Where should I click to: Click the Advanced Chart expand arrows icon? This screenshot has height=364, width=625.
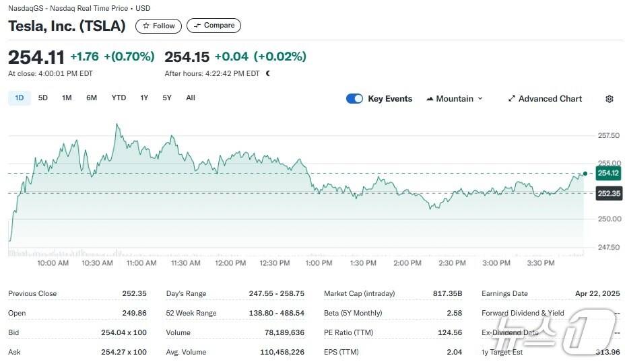point(512,99)
